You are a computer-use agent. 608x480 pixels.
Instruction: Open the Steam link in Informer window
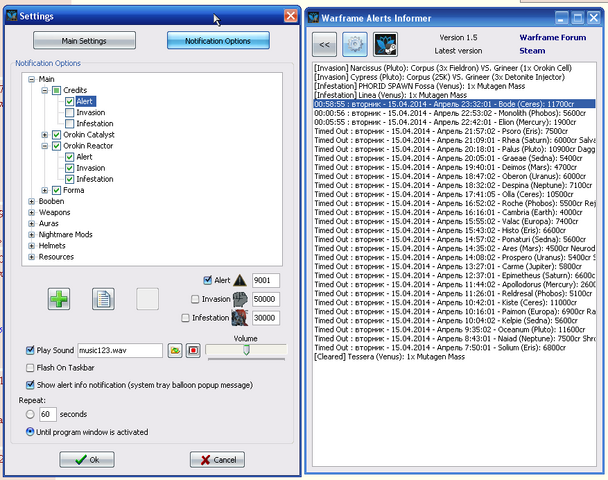coord(532,51)
